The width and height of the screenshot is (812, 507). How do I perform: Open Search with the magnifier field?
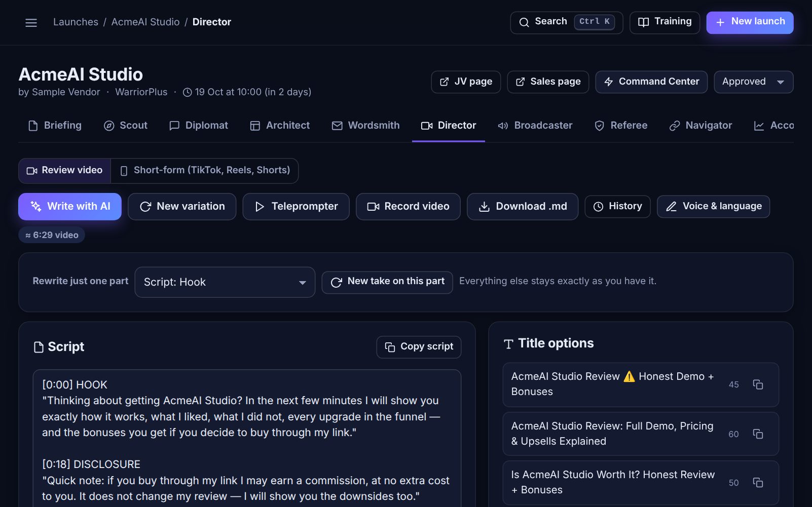566,22
